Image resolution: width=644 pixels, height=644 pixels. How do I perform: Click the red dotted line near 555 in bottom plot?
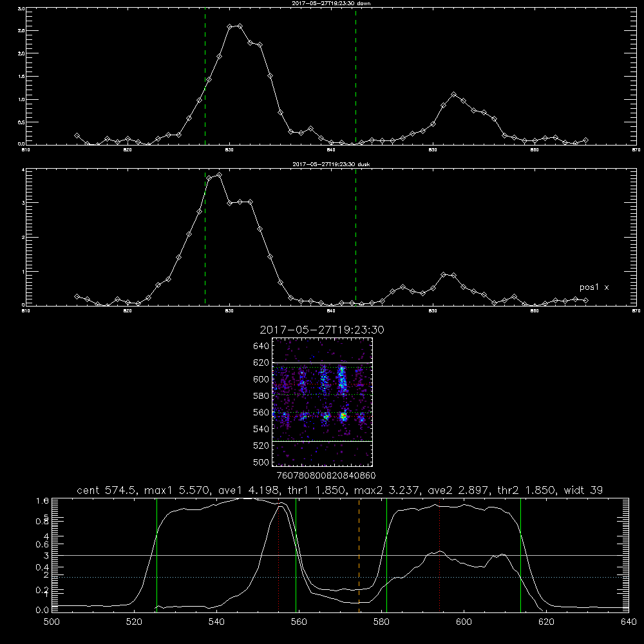pyautogui.click(x=278, y=555)
